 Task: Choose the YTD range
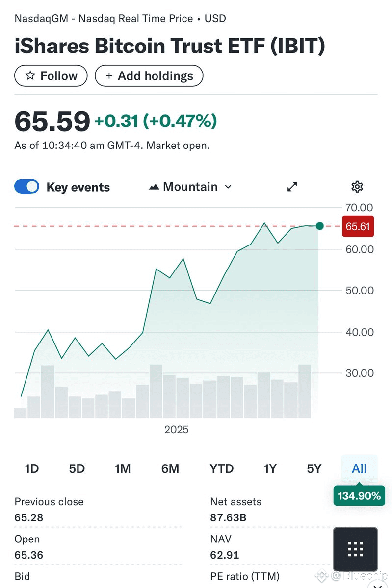click(222, 469)
